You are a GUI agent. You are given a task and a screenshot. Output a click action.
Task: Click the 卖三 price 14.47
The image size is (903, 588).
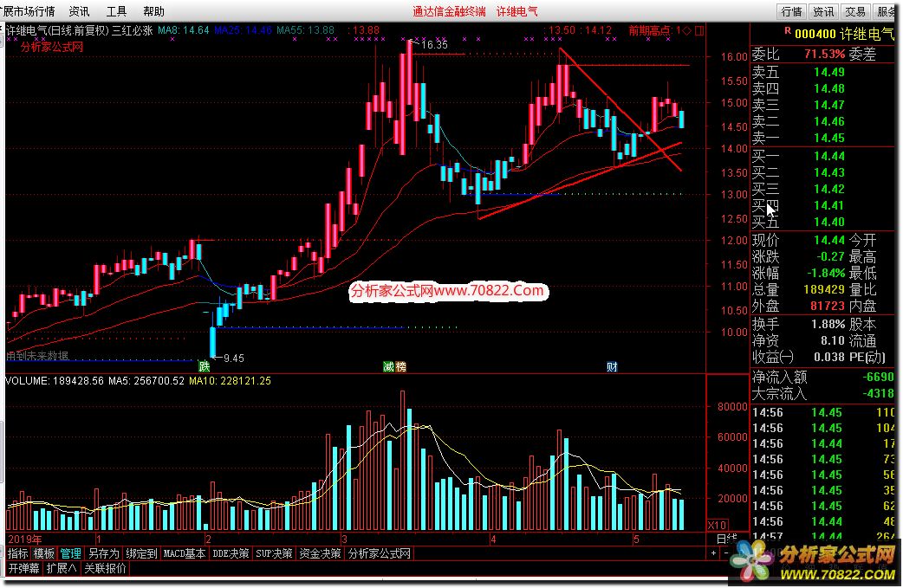[829, 105]
